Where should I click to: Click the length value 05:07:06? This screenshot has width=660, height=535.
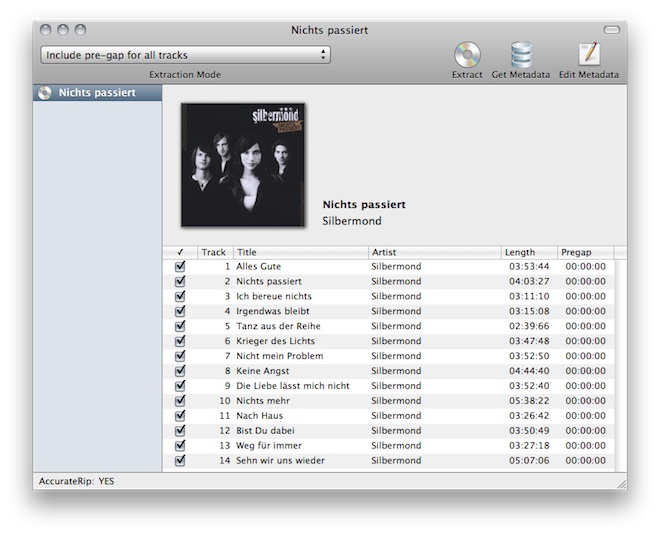529,460
